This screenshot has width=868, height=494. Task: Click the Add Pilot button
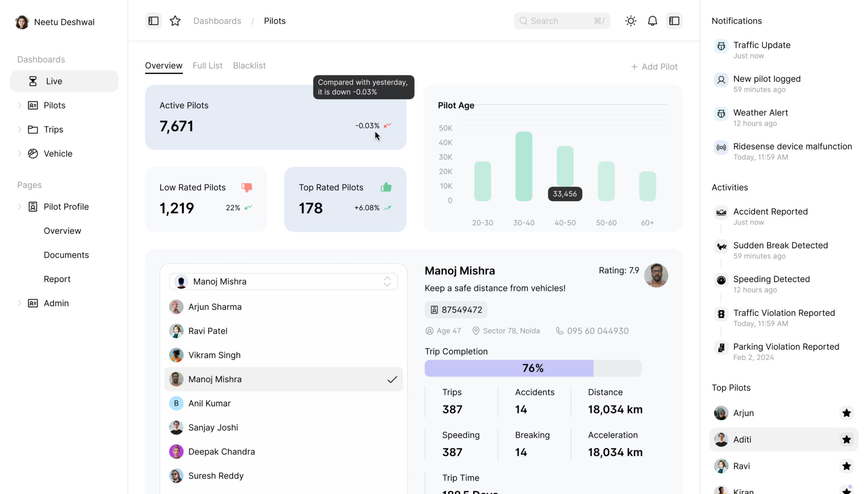[x=654, y=66]
